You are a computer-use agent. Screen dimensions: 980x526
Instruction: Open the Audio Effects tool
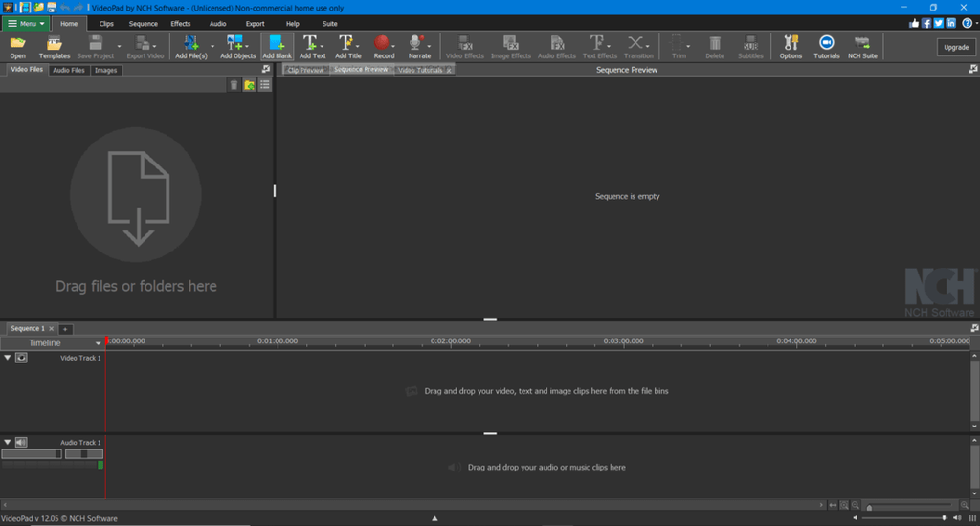coord(556,47)
